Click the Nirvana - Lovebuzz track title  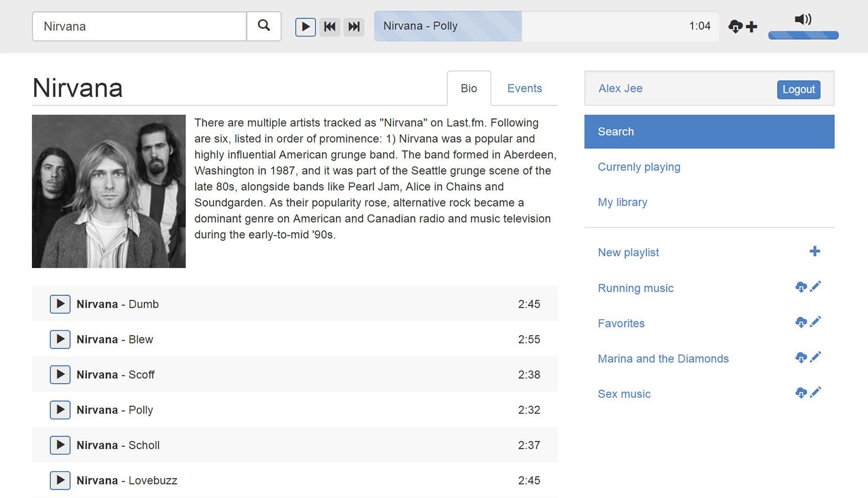click(127, 480)
